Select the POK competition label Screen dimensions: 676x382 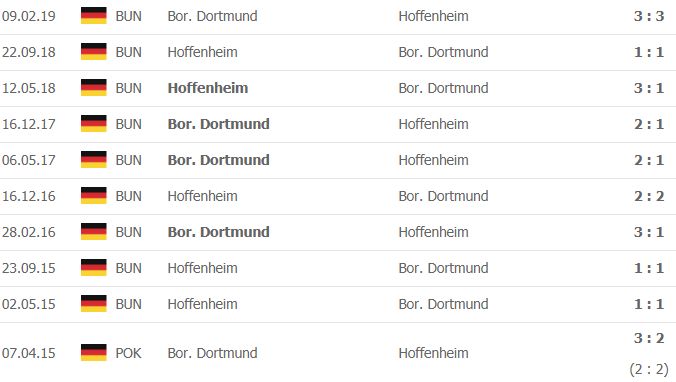128,353
